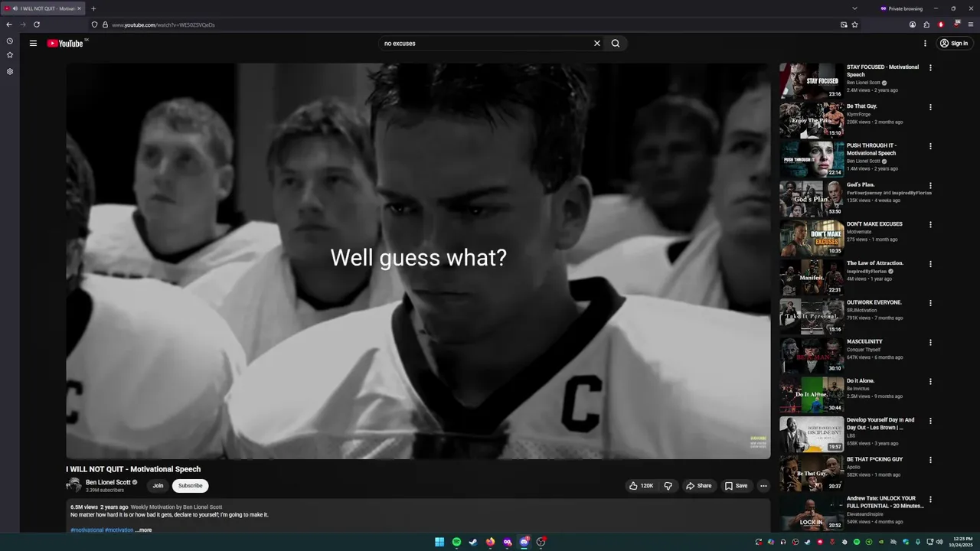Open the browser application hamburger menu

pyautogui.click(x=971, y=24)
